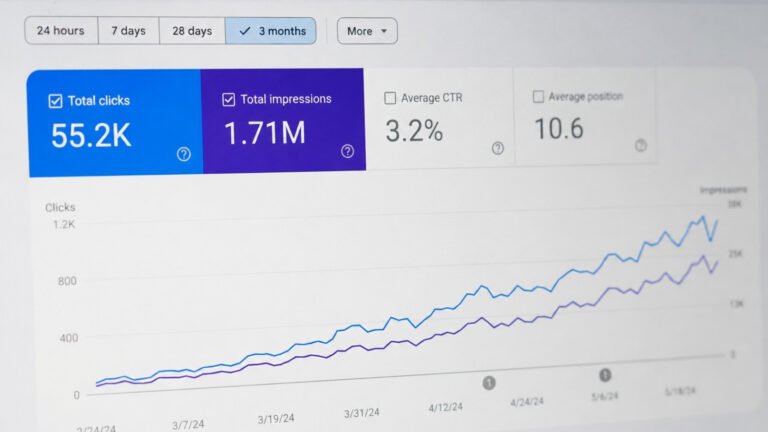
Task: Open help icon in Total clicks card
Action: pyautogui.click(x=184, y=154)
